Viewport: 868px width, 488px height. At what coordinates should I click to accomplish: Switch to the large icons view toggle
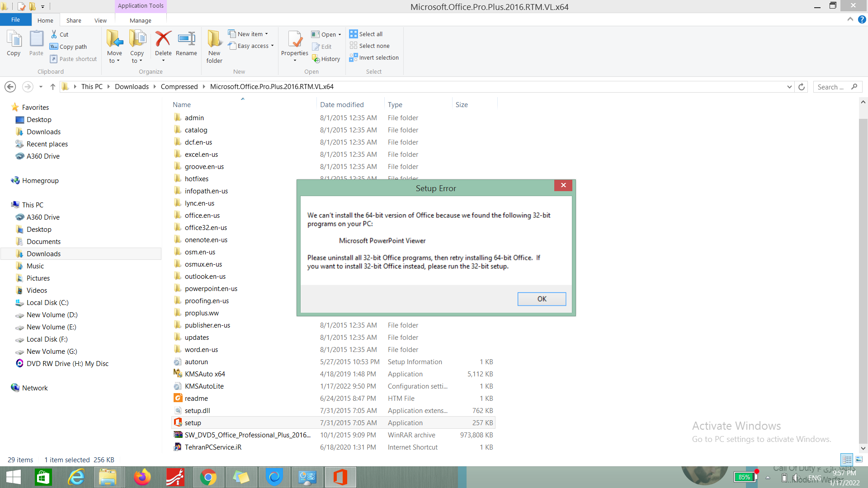(859, 460)
